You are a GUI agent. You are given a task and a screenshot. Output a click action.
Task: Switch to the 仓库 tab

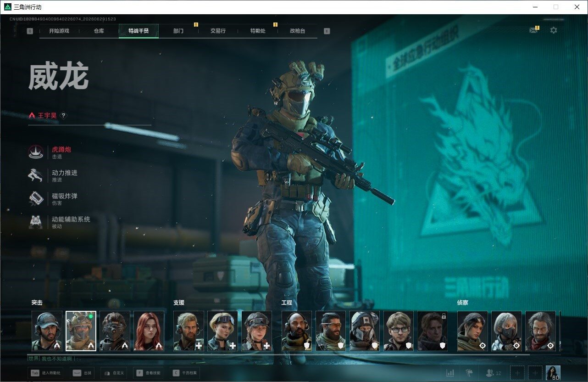click(x=99, y=31)
